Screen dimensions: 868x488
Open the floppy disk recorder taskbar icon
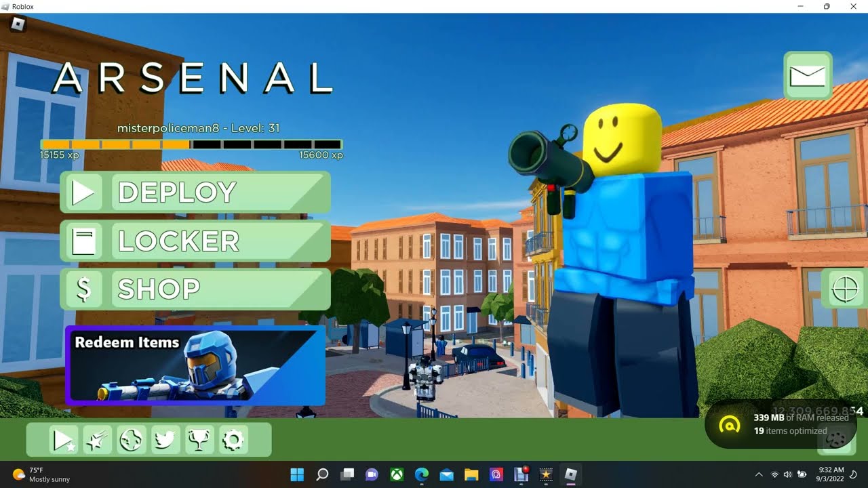coord(521,474)
